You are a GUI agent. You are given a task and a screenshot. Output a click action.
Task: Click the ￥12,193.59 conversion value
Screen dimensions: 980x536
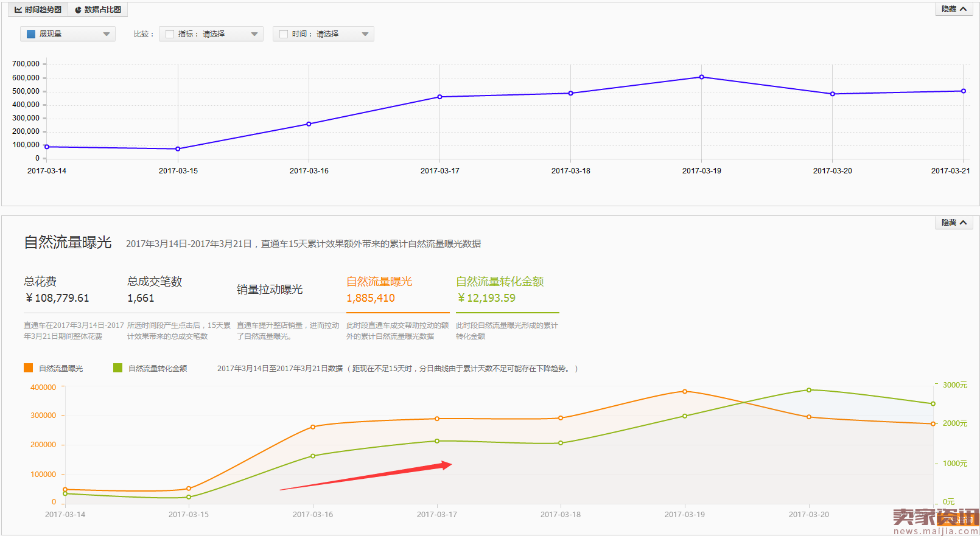[486, 298]
